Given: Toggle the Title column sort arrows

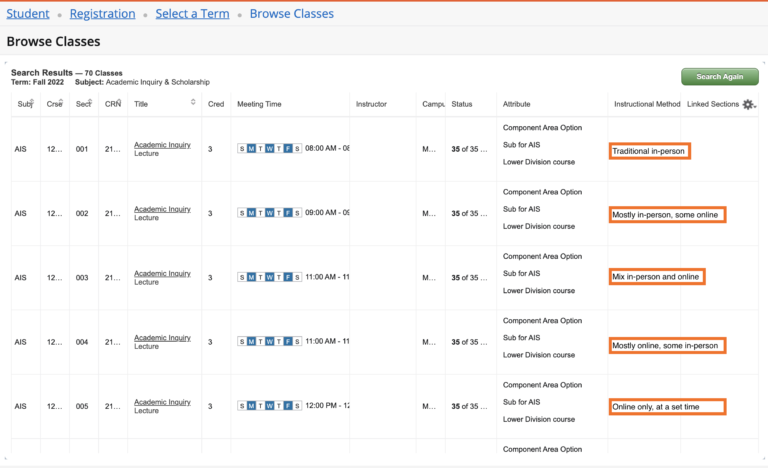Looking at the screenshot, I should click(193, 102).
